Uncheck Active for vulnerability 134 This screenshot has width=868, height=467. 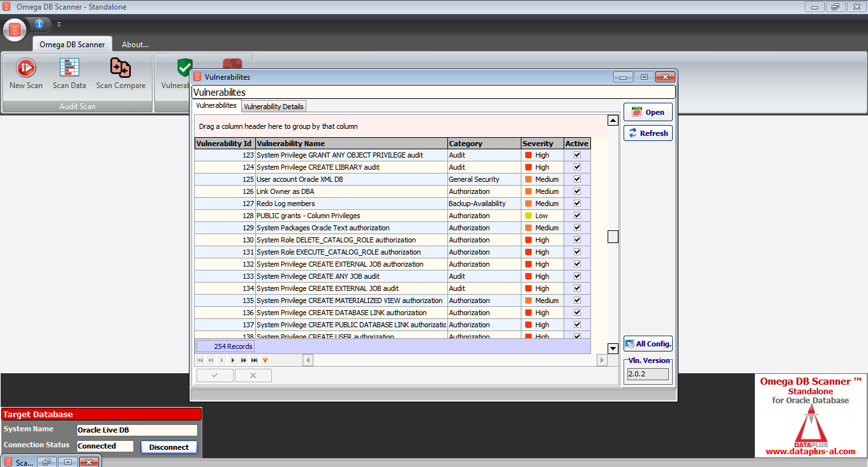pyautogui.click(x=577, y=288)
